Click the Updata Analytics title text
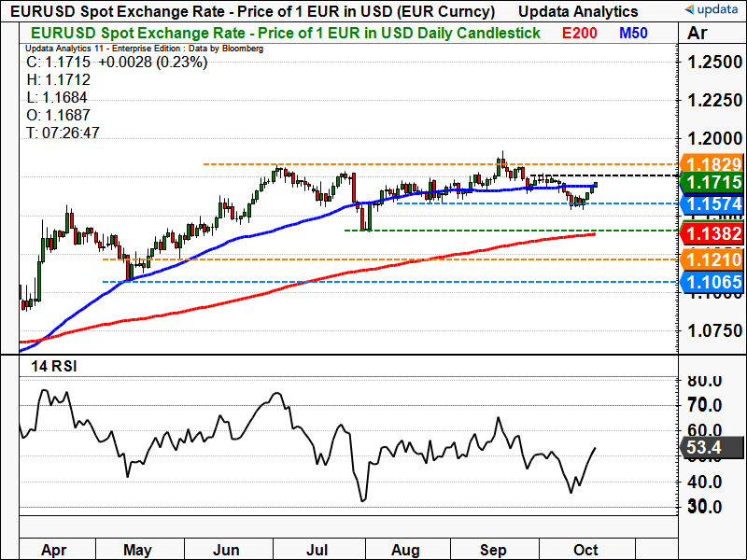Screen dimensions: 747x560 (x=579, y=11)
